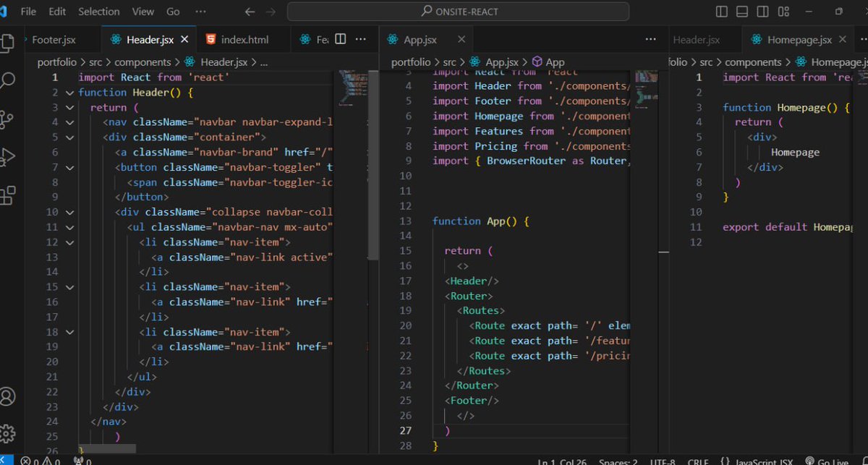
Task: Open the Extensions view
Action: point(7,195)
